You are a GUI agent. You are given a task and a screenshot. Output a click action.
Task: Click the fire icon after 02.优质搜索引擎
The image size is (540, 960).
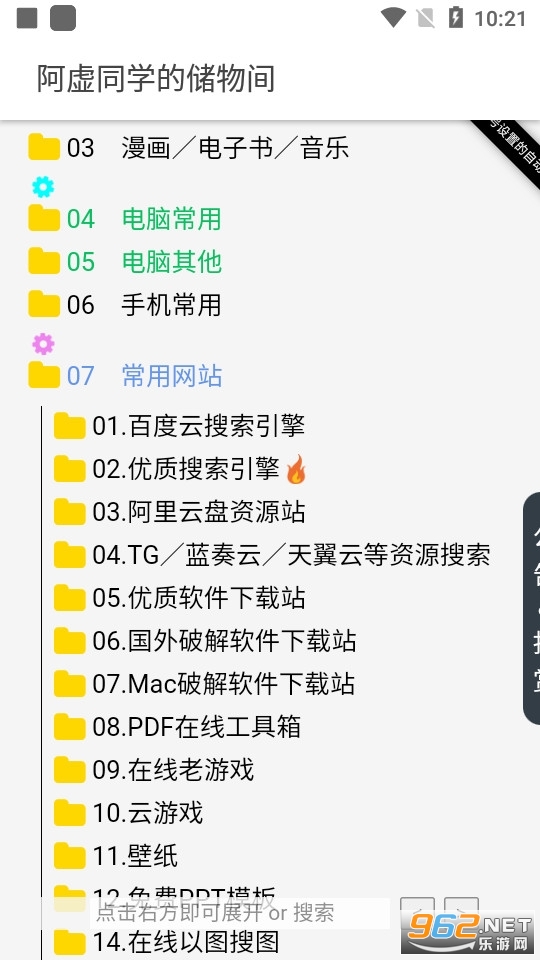[x=296, y=470]
